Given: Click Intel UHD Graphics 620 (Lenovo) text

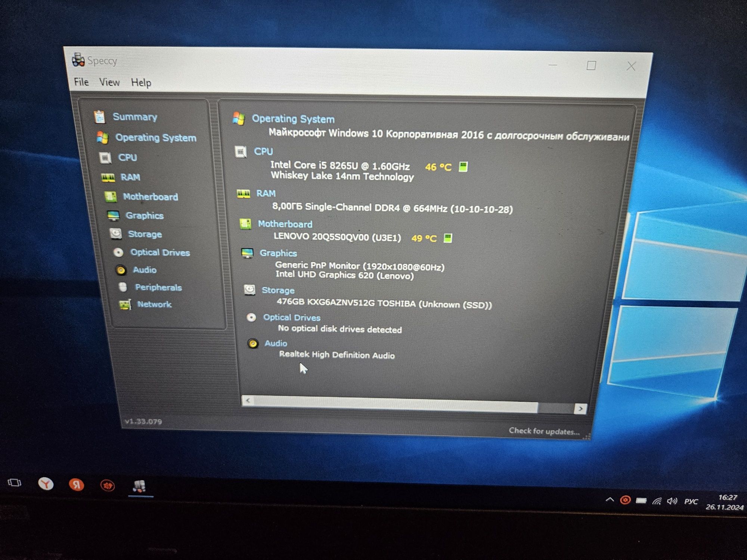Looking at the screenshot, I should 345,275.
